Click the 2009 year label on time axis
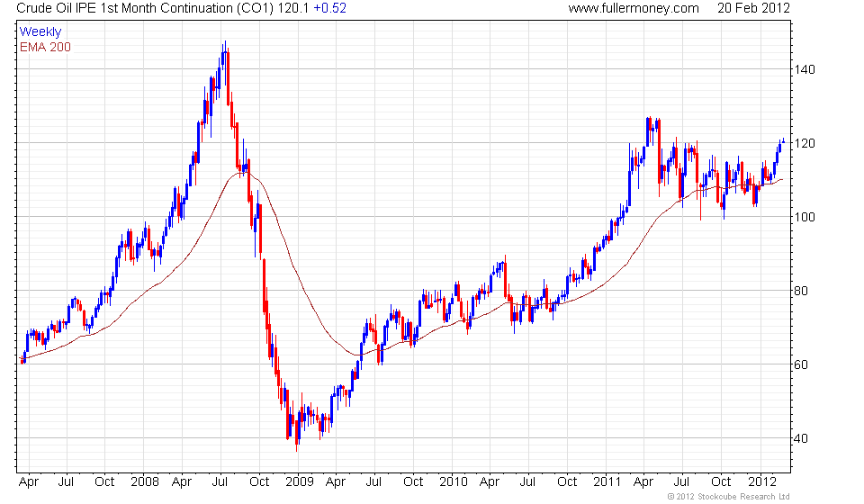This screenshot has height=504, width=864. pos(299,482)
